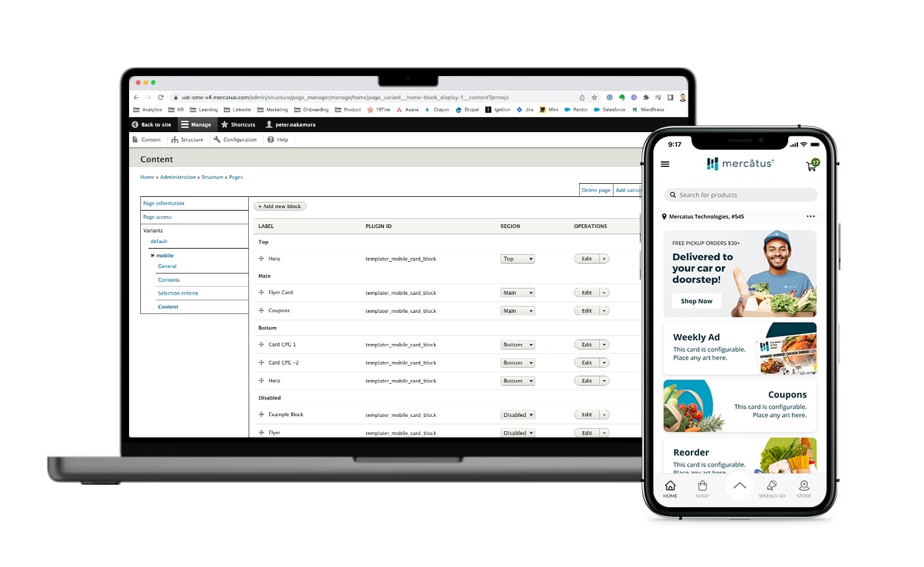Expand the up-chevron button in mobile nav

(739, 486)
